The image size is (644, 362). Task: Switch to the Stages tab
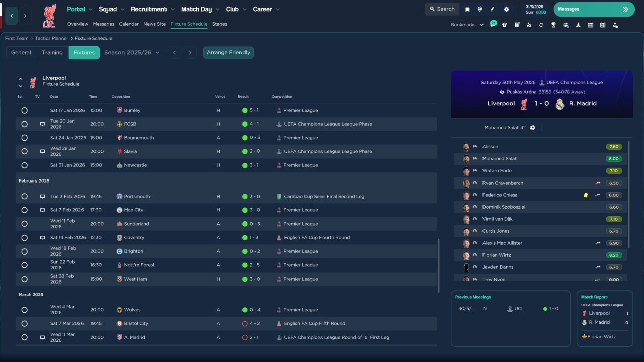point(220,24)
